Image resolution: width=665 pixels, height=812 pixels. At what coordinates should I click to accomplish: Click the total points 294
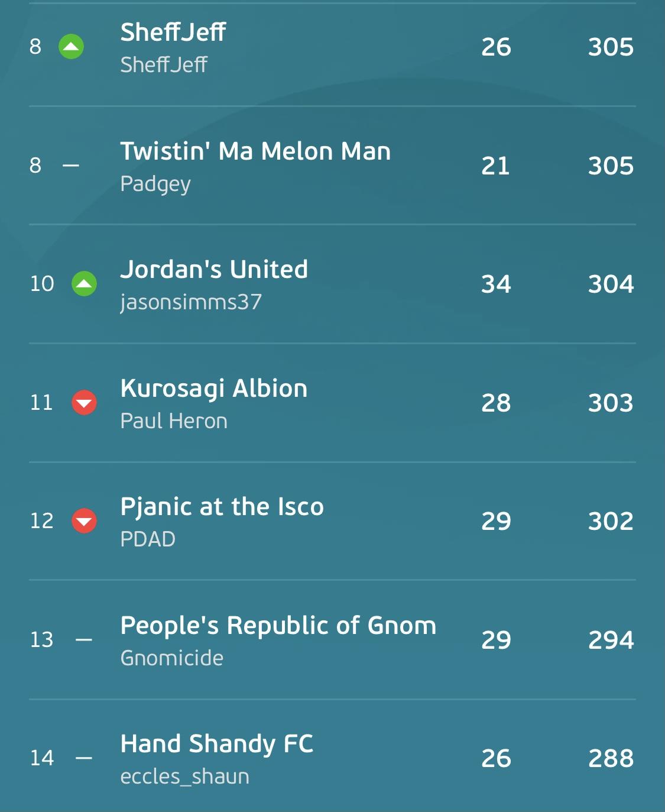[x=611, y=640]
